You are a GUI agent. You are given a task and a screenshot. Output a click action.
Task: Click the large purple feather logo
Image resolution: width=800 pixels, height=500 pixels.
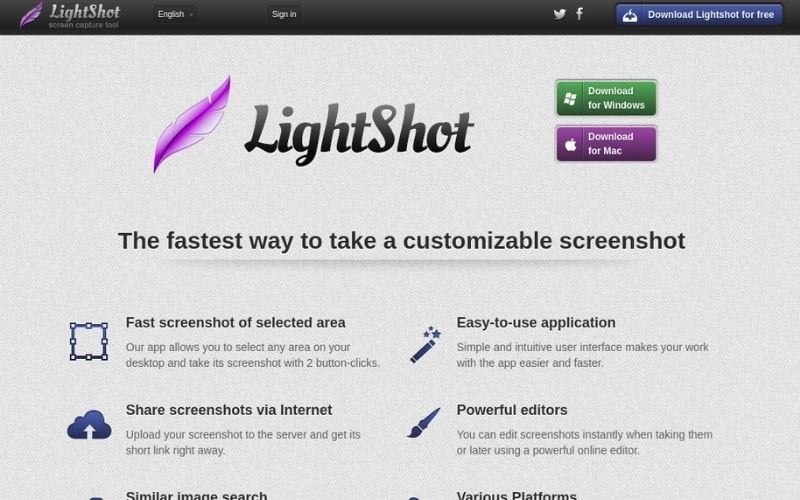coord(192,124)
